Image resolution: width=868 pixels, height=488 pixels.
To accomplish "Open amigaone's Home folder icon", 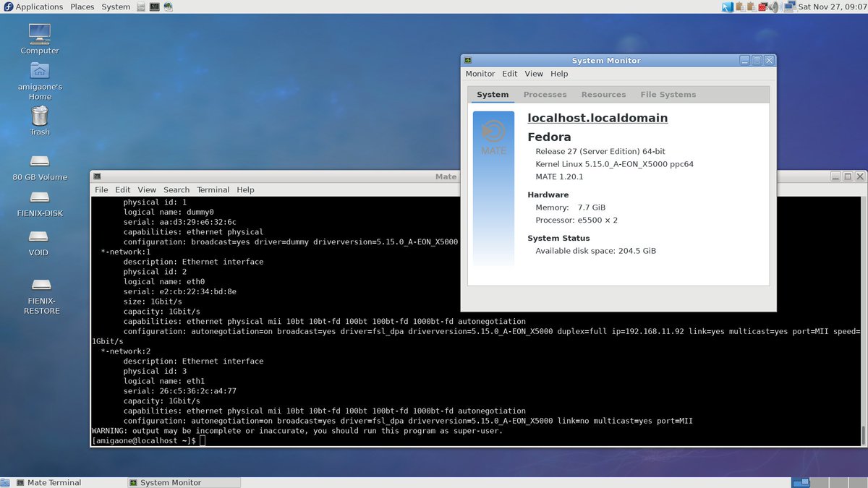I will point(40,80).
